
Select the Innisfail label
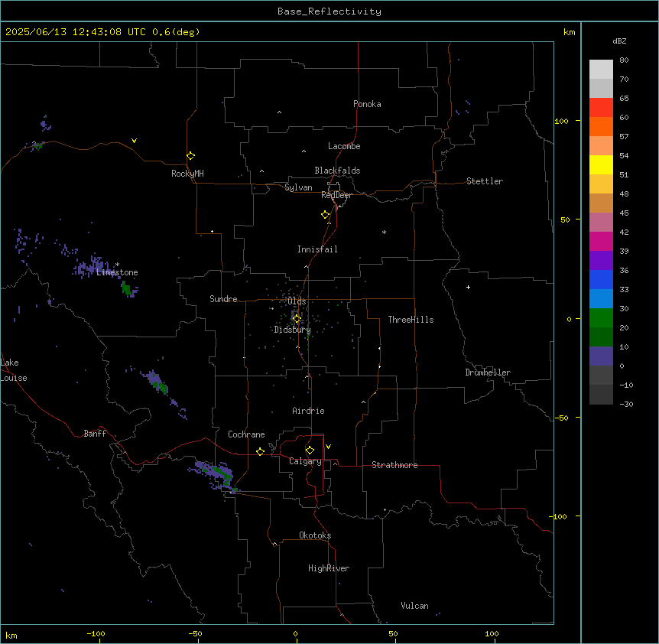coord(317,249)
